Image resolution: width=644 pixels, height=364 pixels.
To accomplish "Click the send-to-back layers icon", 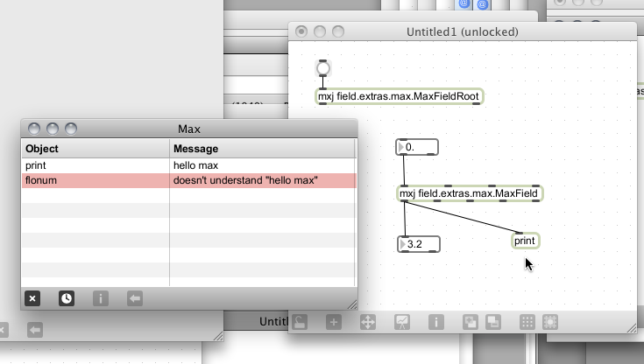I will click(492, 322).
